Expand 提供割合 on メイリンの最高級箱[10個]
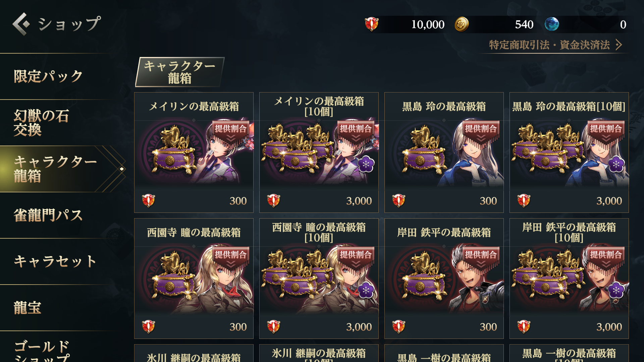Image resolution: width=644 pixels, height=362 pixels. click(x=356, y=132)
